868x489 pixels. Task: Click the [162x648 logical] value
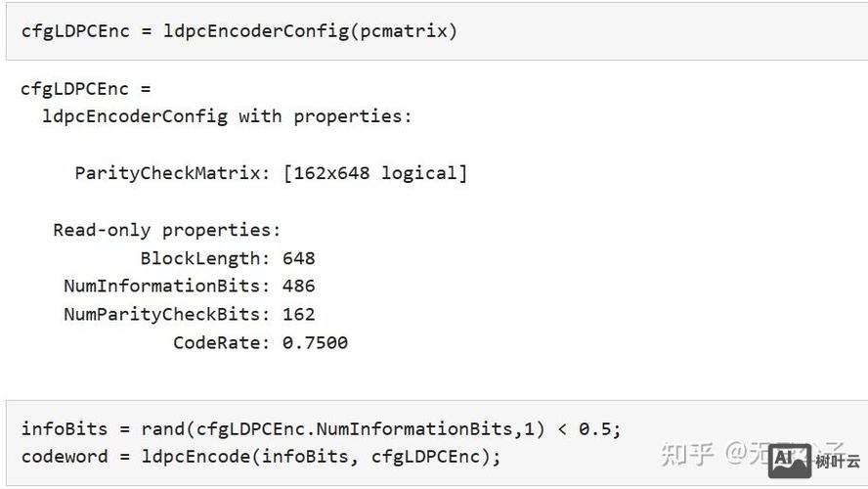point(375,173)
